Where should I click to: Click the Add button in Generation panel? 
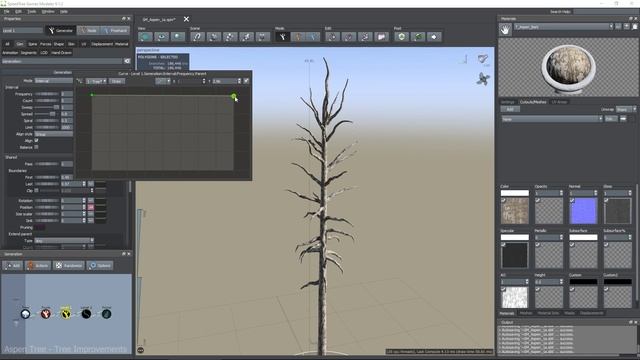point(13,265)
